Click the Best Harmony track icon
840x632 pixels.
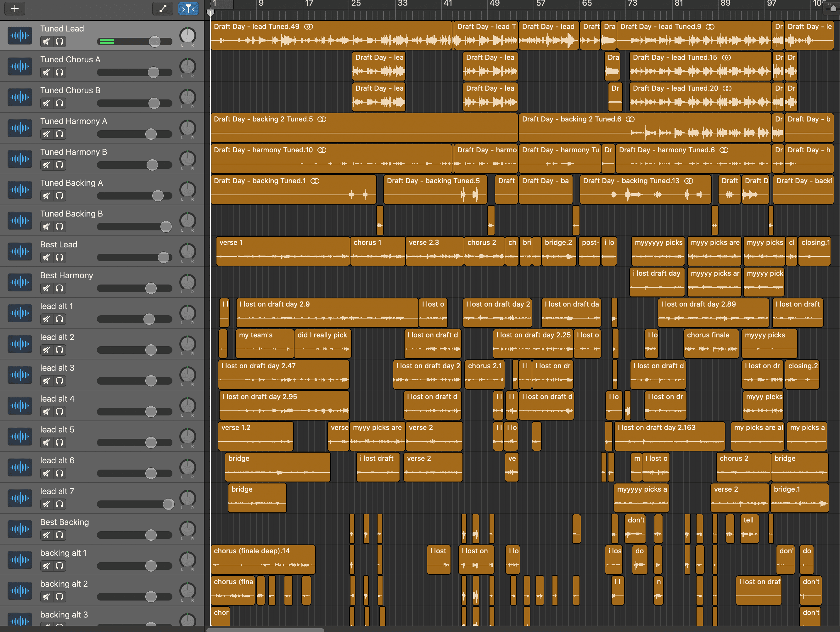point(20,282)
